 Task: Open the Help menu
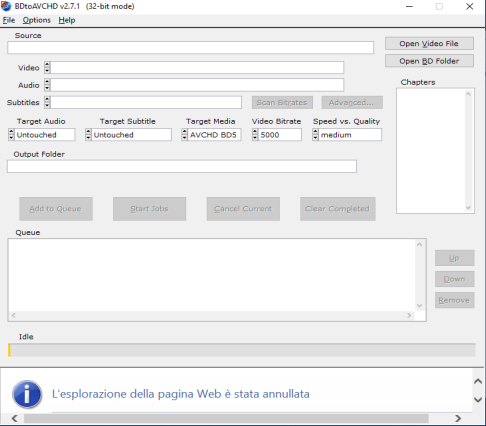[x=67, y=20]
